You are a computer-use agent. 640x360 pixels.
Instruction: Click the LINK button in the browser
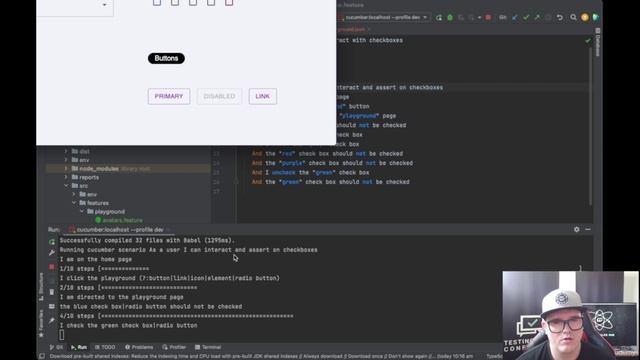(x=262, y=96)
